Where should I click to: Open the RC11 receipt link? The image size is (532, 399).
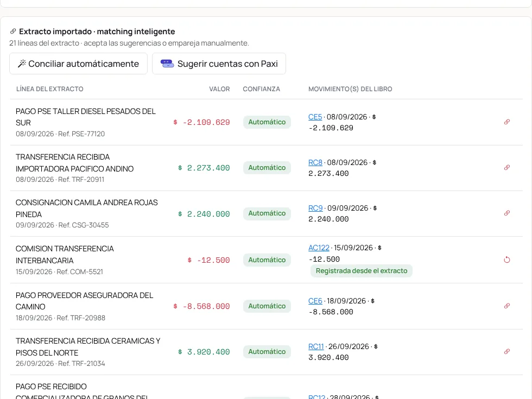pos(316,346)
